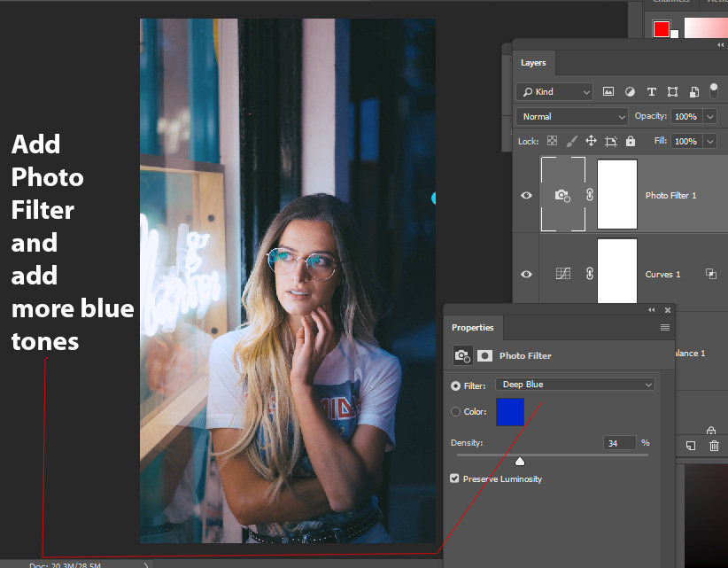Lock position move icon
728x568 pixels.
[x=591, y=141]
